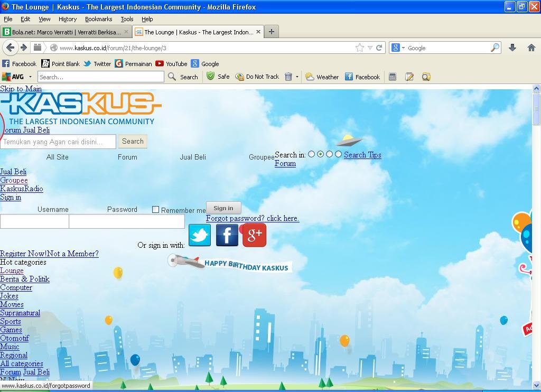Reload the page with the refresh icon

coord(379,48)
